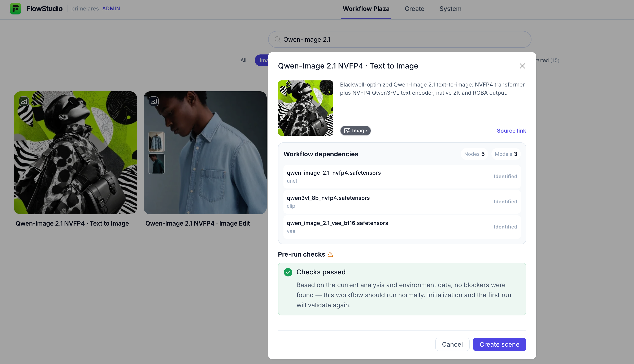Open the System tab
The width and height of the screenshot is (634, 364).
450,9
